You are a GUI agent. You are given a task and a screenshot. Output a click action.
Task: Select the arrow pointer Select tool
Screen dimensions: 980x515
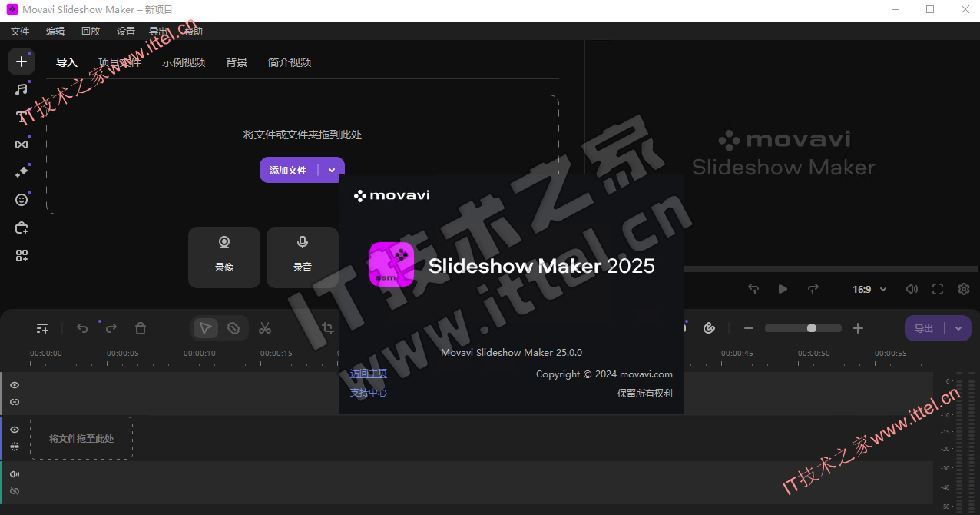[205, 328]
